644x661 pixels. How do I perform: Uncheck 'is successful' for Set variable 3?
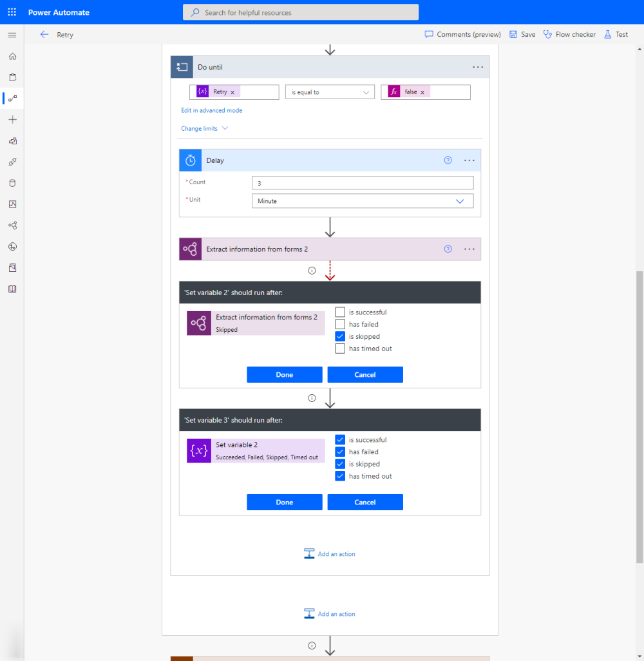[x=340, y=439]
